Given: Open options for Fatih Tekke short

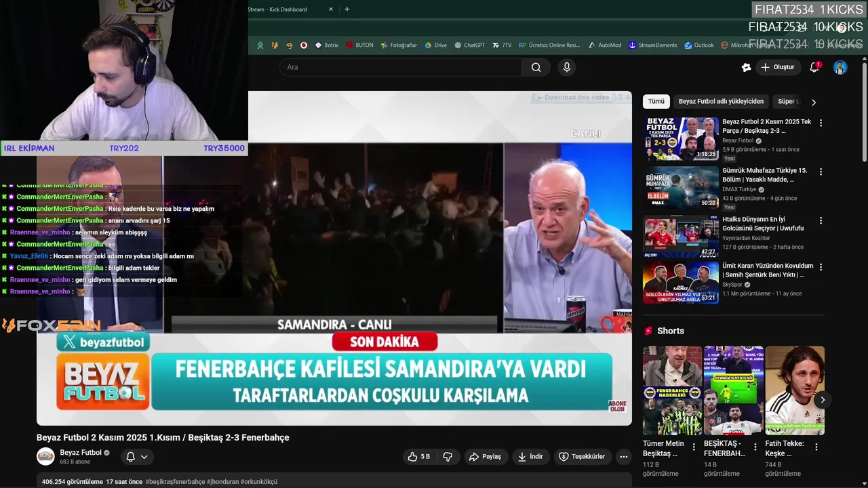Looking at the screenshot, I should (x=816, y=447).
